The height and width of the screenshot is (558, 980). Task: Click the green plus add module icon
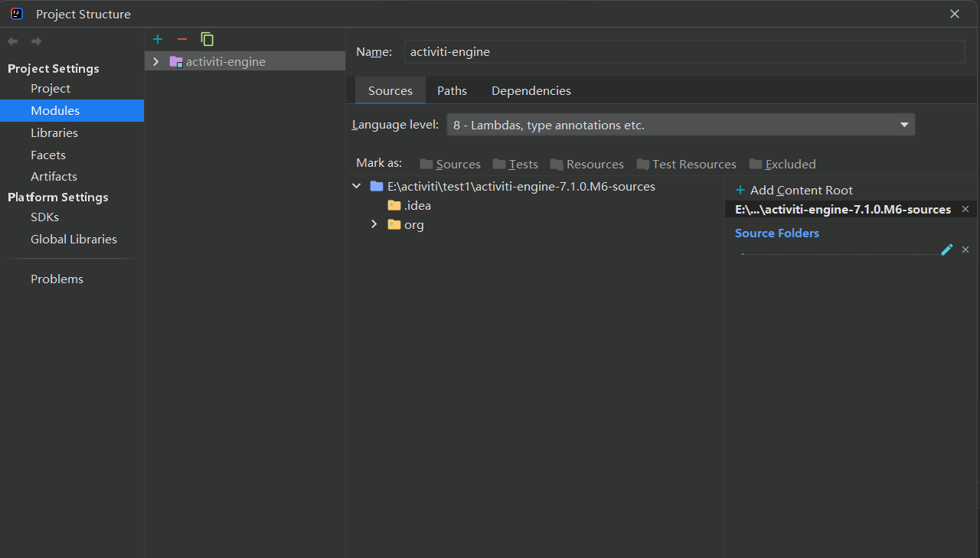[x=158, y=39]
